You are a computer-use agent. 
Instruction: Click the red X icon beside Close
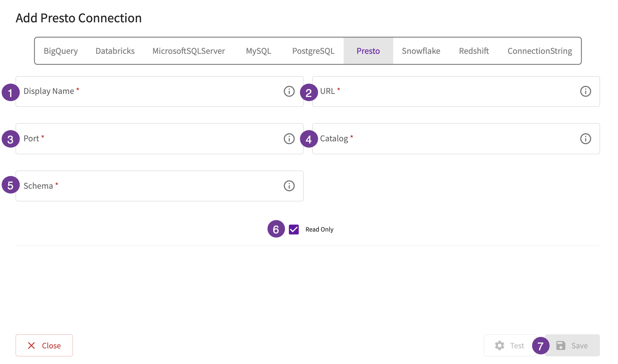pos(31,345)
